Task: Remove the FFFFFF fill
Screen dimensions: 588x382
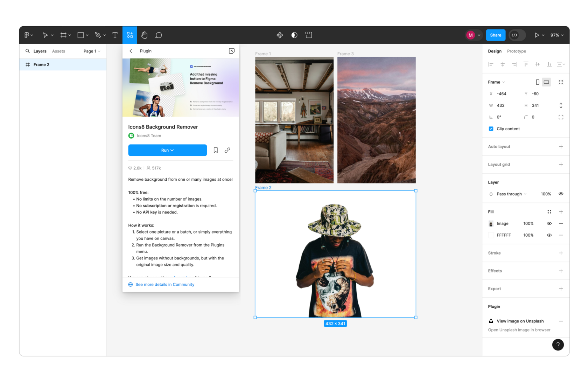Action: pos(561,235)
